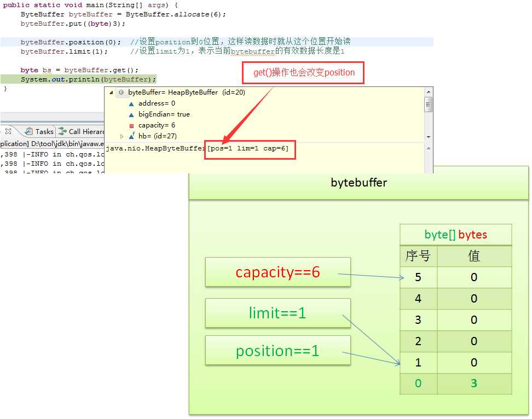Click the second ',398 |-INFO in ch.qos' console line

[x=52, y=164]
